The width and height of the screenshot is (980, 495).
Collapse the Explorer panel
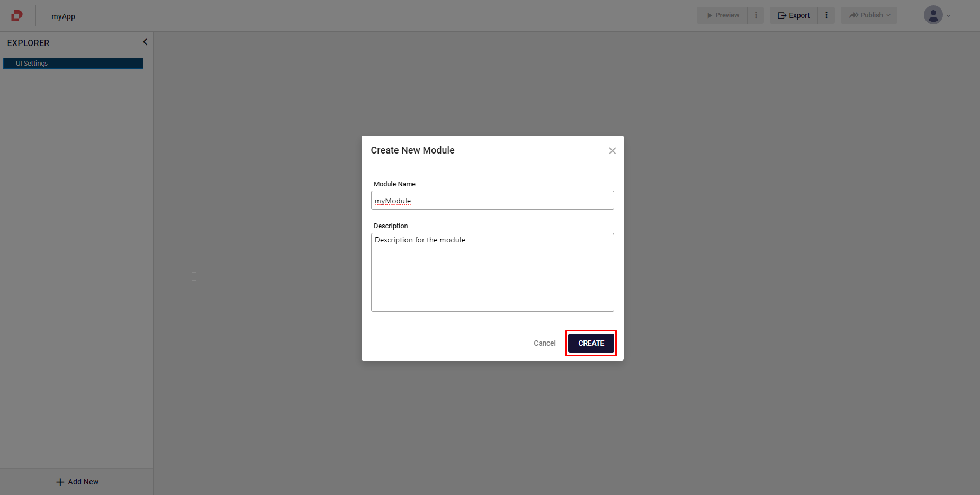[145, 42]
